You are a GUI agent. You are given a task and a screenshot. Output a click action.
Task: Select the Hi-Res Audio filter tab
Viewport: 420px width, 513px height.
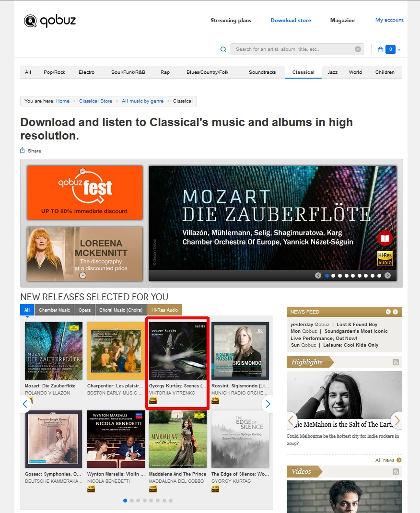(x=164, y=310)
